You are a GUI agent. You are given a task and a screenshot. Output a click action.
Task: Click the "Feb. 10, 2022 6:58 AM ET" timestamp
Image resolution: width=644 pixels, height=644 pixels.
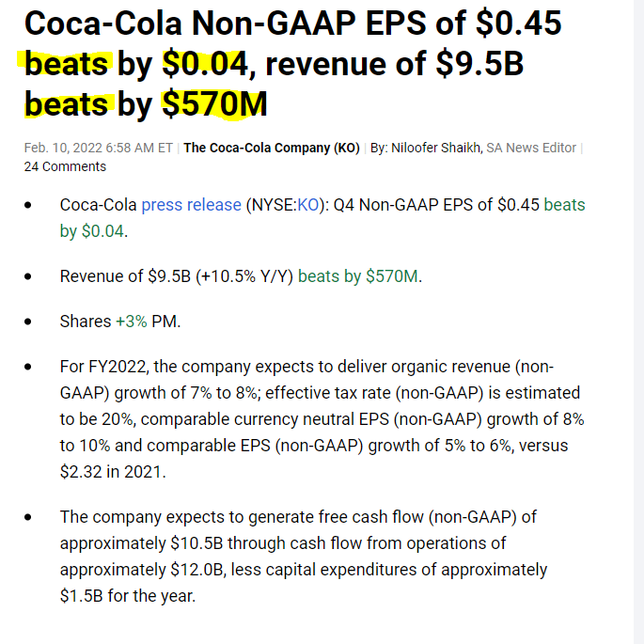coord(99,148)
